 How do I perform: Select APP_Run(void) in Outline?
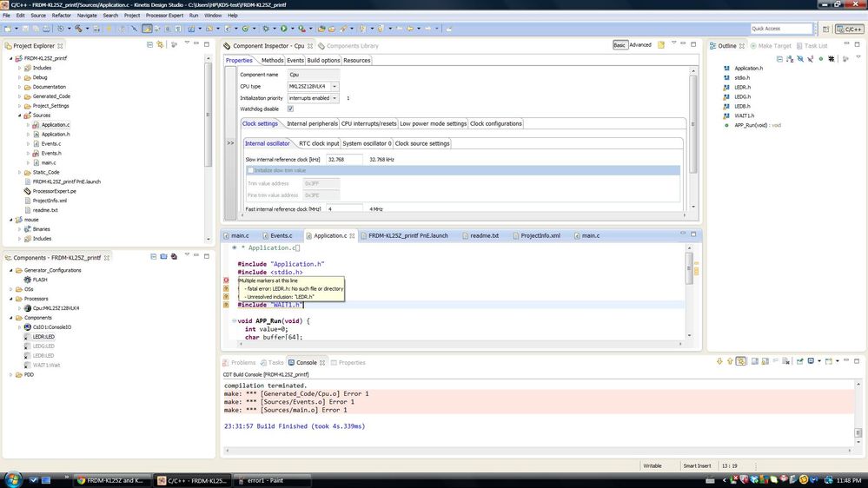[x=758, y=125]
